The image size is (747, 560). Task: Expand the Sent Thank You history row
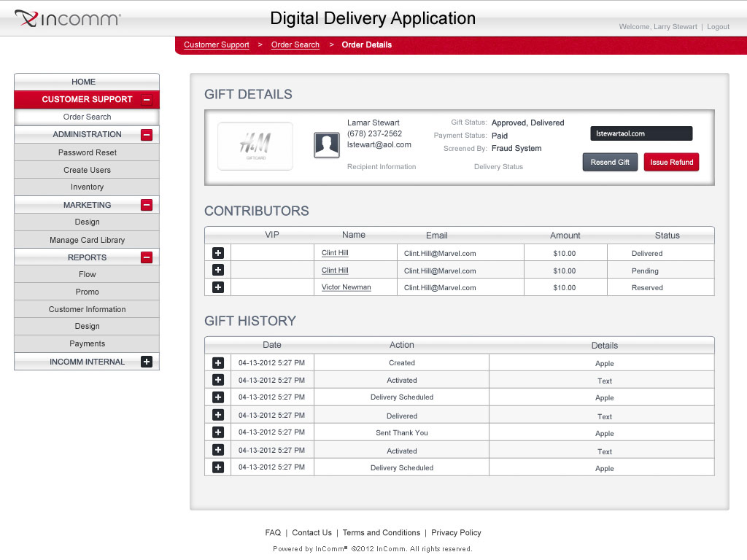(218, 432)
